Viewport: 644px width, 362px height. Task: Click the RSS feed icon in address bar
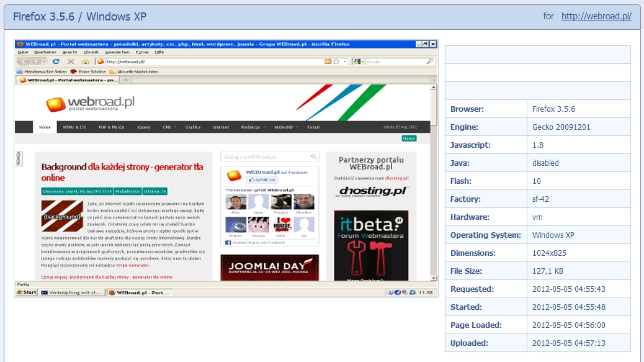point(328,62)
